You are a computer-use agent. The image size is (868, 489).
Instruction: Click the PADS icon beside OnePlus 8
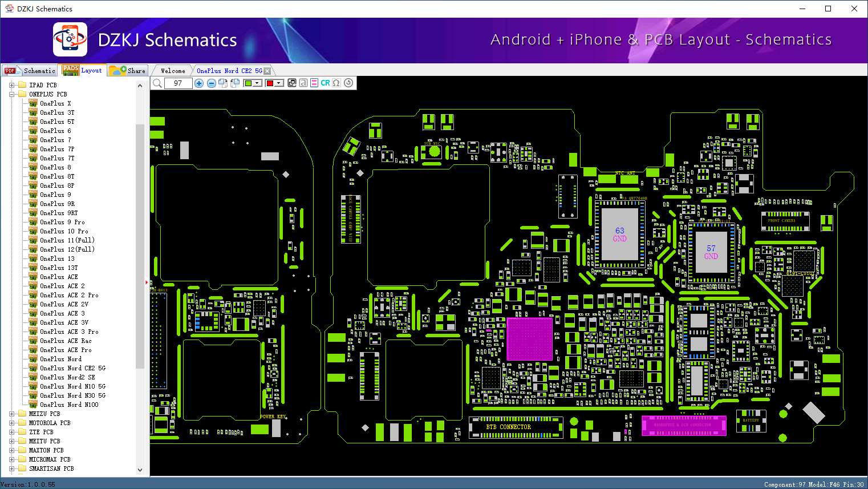33,167
